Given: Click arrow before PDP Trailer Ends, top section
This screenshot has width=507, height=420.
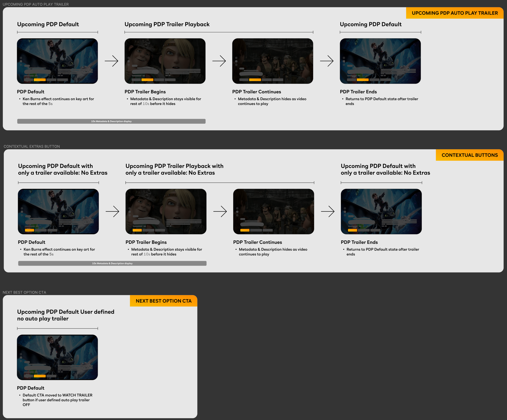Looking at the screenshot, I should [x=327, y=61].
